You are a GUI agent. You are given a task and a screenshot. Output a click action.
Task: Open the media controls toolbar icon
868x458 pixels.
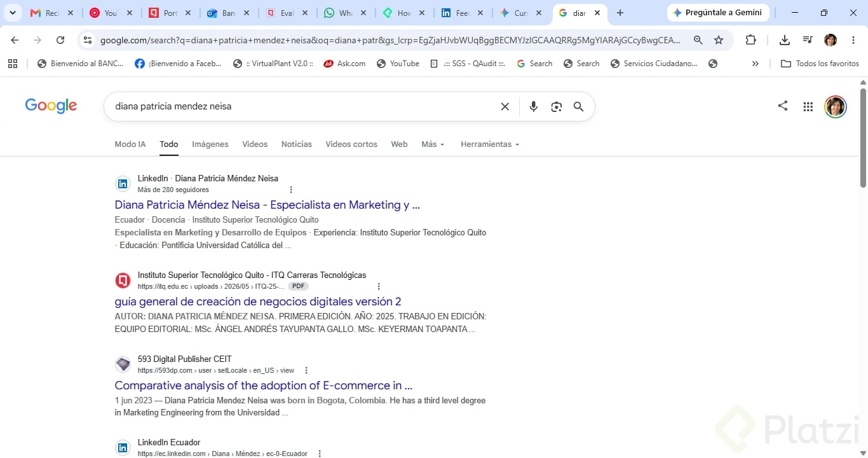[808, 40]
